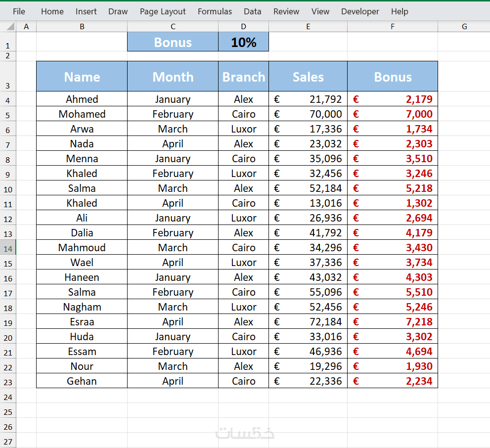Image resolution: width=490 pixels, height=448 pixels.
Task: Click the Select All corner triangle
Action: click(x=8, y=27)
